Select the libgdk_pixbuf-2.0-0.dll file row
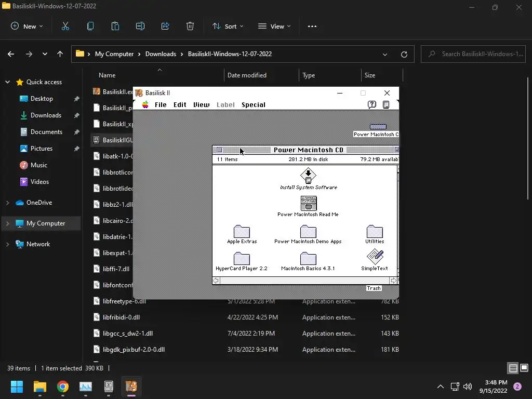 click(247, 350)
